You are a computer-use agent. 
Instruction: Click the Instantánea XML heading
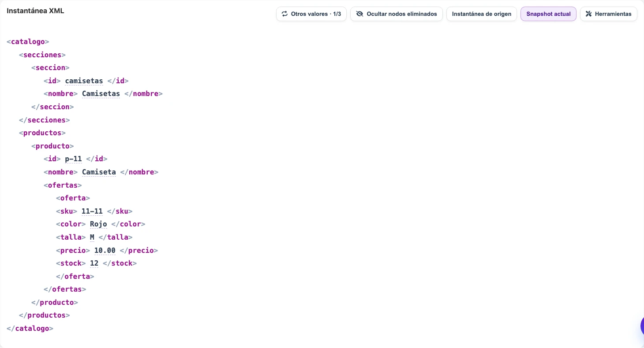(35, 11)
